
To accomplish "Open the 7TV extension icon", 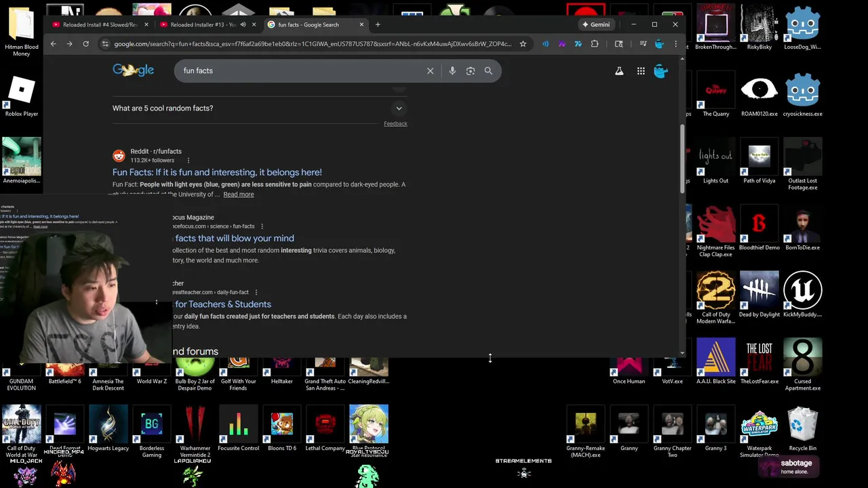I will [x=578, y=44].
